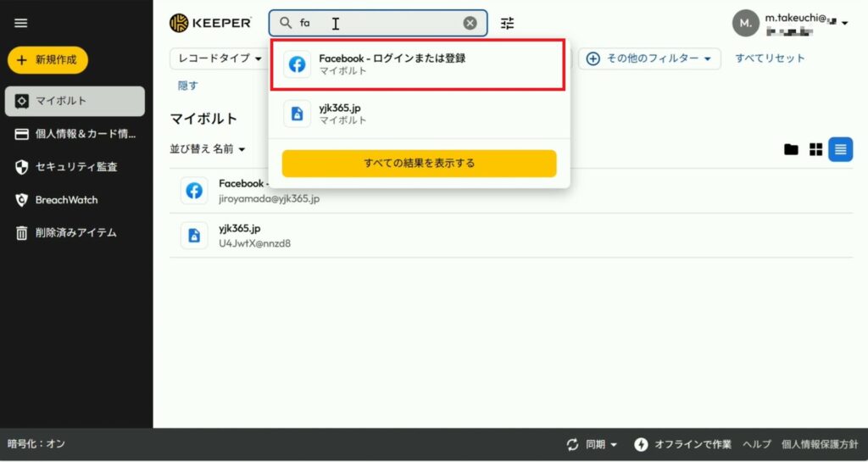Viewport: 868px width, 462px height.
Task: Click the Keeper logo
Action: [210, 23]
